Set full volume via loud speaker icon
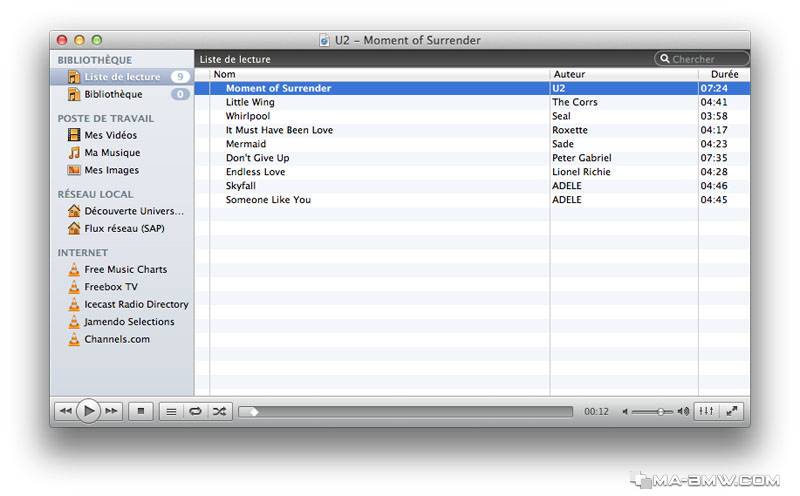 [683, 411]
